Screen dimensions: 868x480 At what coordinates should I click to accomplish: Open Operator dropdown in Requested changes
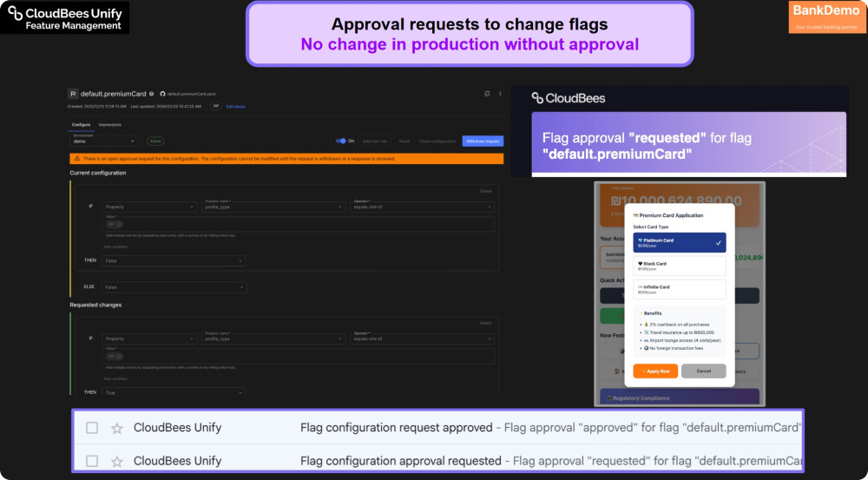coord(423,339)
